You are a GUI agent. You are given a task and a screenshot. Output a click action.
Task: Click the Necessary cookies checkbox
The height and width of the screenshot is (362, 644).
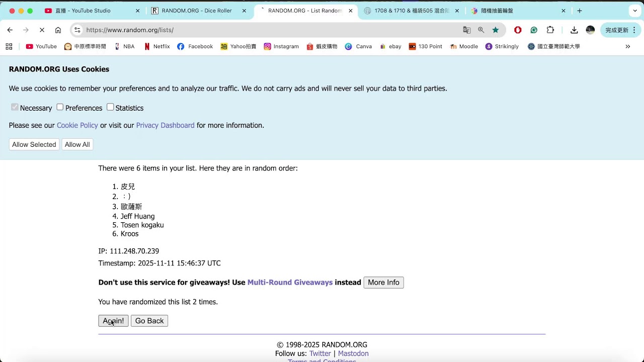tap(15, 107)
